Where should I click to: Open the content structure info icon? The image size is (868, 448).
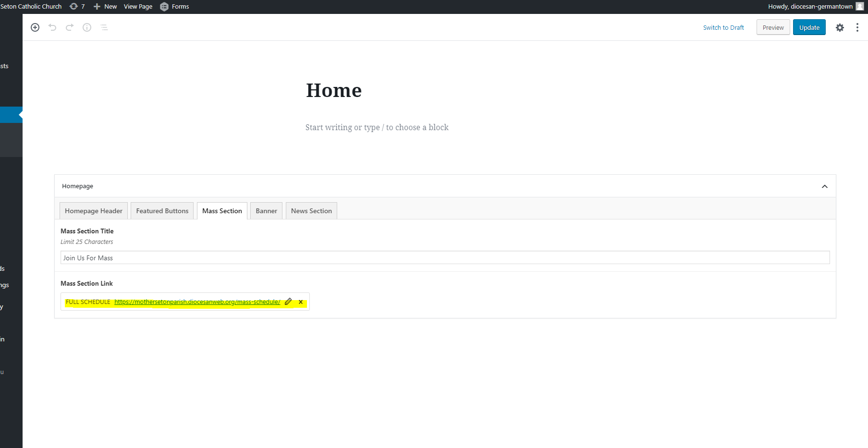[x=87, y=27]
